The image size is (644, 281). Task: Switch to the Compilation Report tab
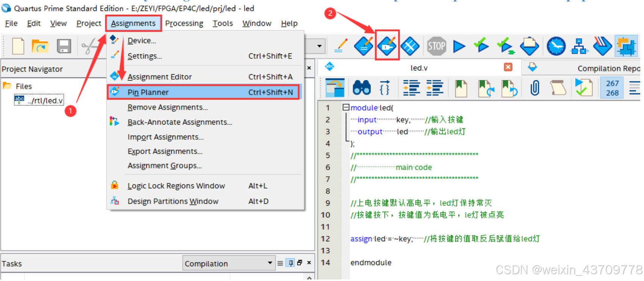coord(583,68)
